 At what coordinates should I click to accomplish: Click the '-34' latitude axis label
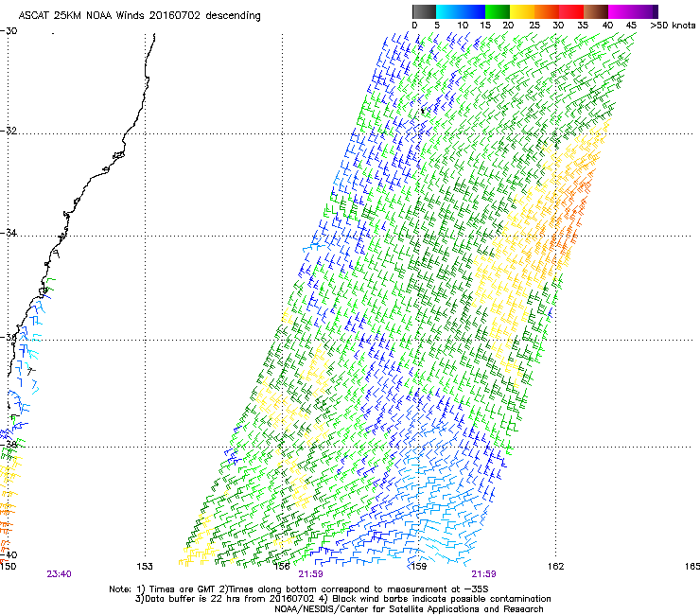[9, 233]
